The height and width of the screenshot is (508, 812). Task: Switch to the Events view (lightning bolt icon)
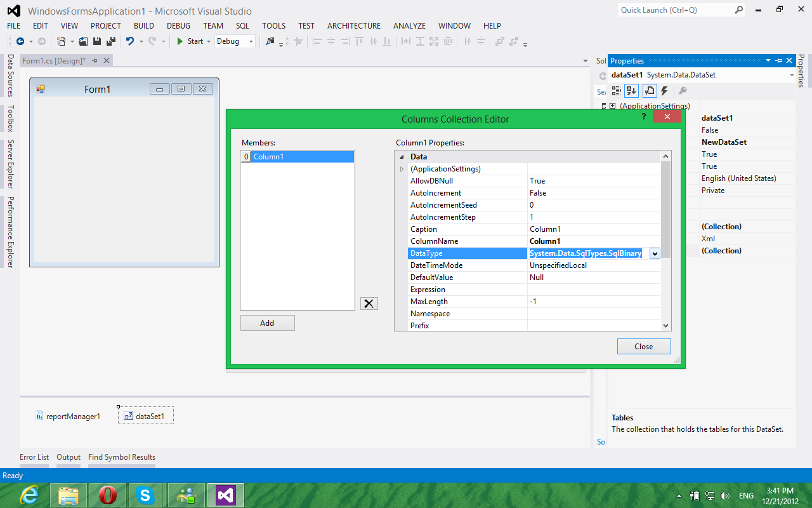pos(664,91)
